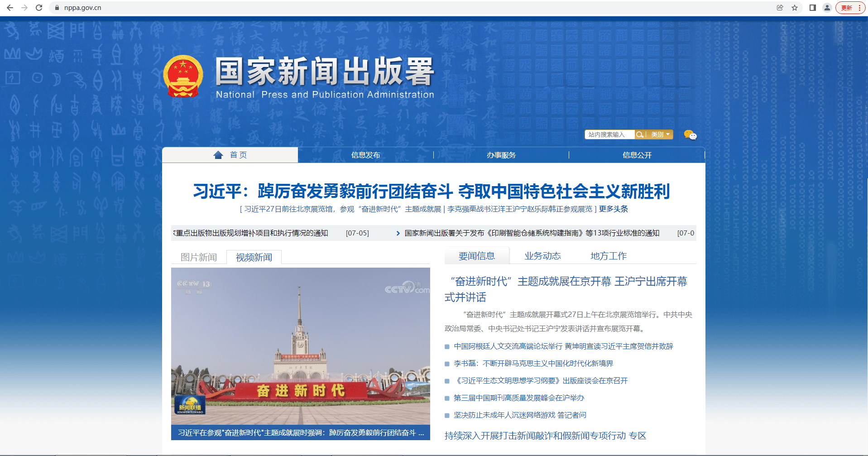868x456 pixels.
Task: Bookmark the page via the star icon
Action: point(795,7)
